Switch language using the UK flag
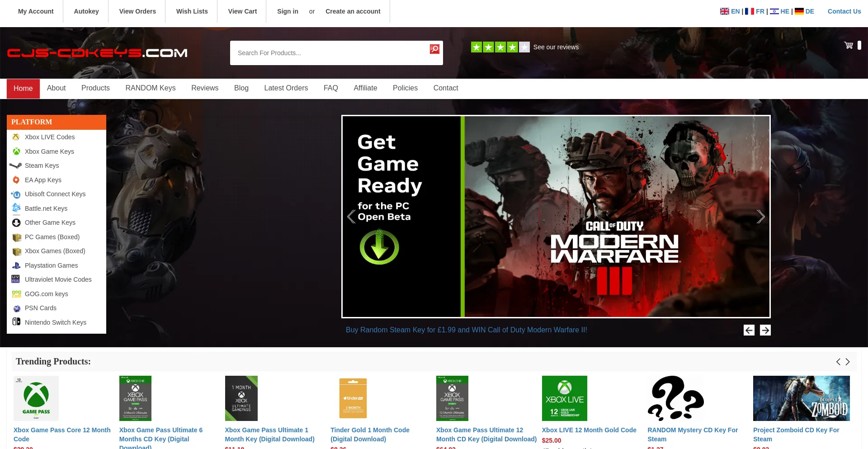 pos(725,11)
